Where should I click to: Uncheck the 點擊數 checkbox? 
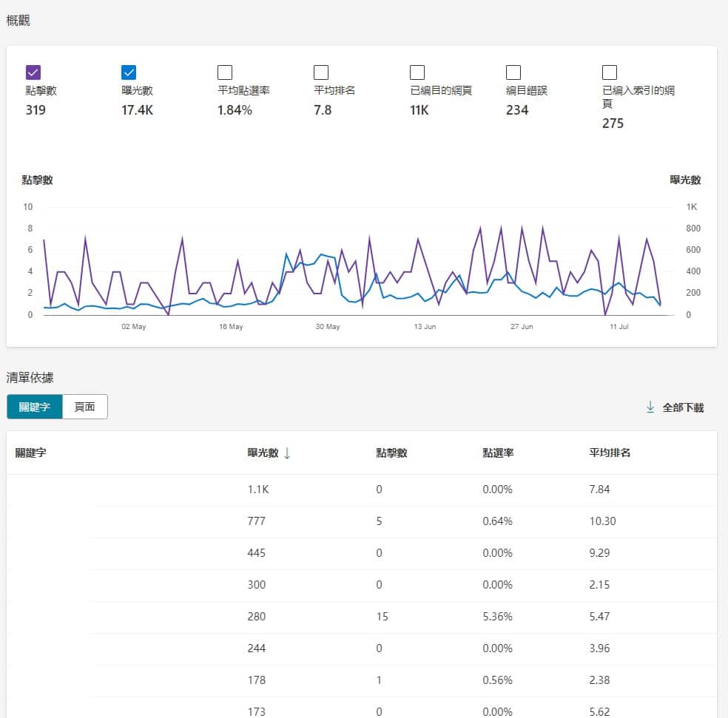tap(33, 72)
